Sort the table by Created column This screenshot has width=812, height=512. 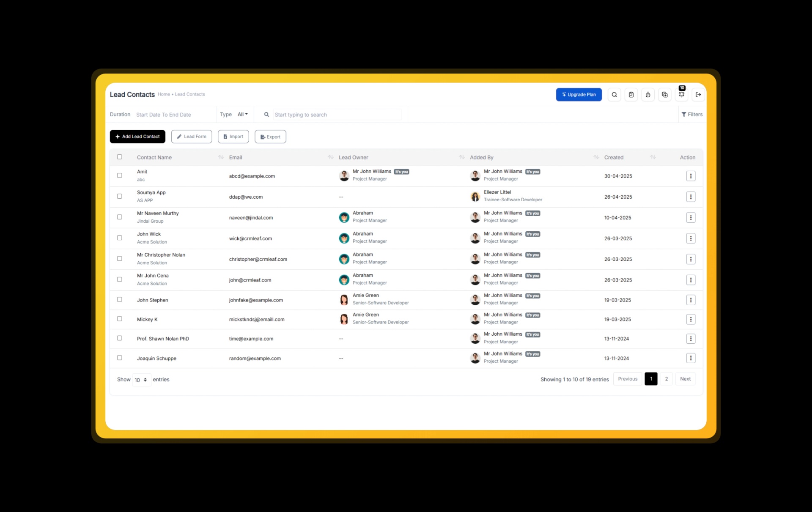click(614, 157)
